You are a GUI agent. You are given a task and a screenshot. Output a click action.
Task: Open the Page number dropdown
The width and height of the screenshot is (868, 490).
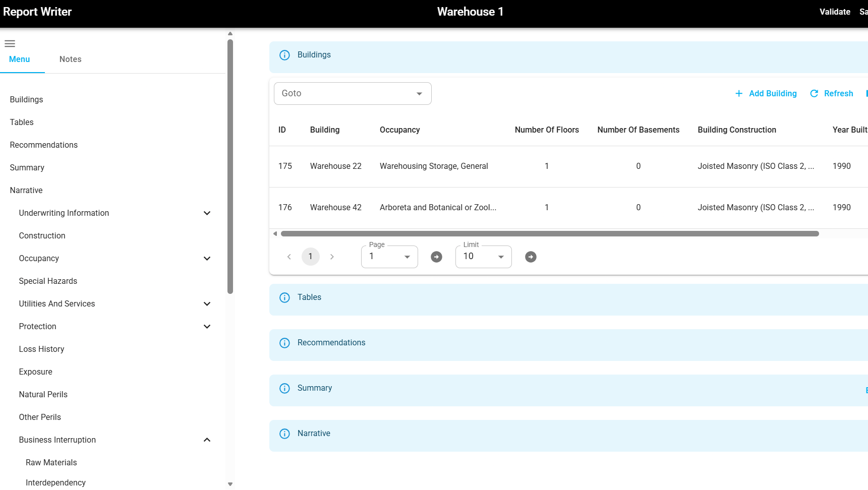tap(389, 257)
